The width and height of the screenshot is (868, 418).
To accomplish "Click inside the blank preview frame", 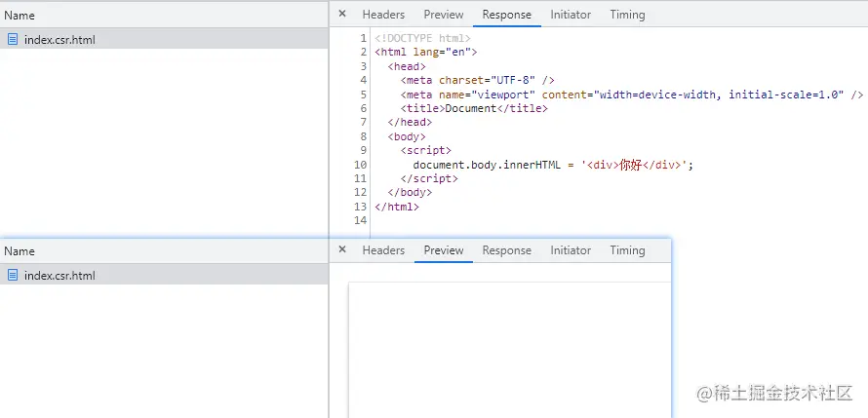I will [x=509, y=350].
